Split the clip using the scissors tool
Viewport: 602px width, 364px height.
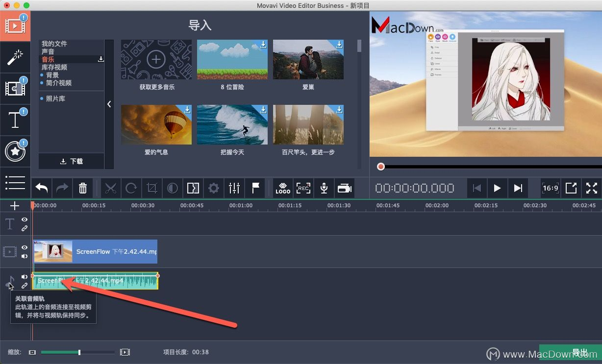pos(111,188)
